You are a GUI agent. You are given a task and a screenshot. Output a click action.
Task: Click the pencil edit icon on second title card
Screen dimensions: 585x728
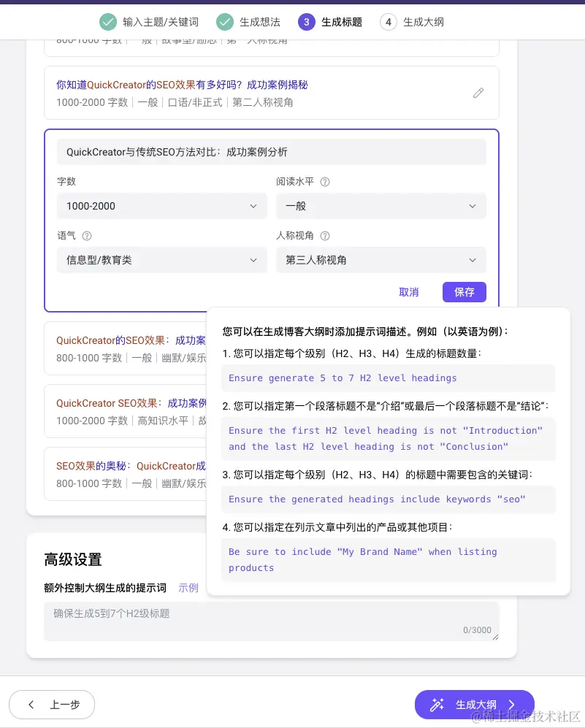pos(478,93)
